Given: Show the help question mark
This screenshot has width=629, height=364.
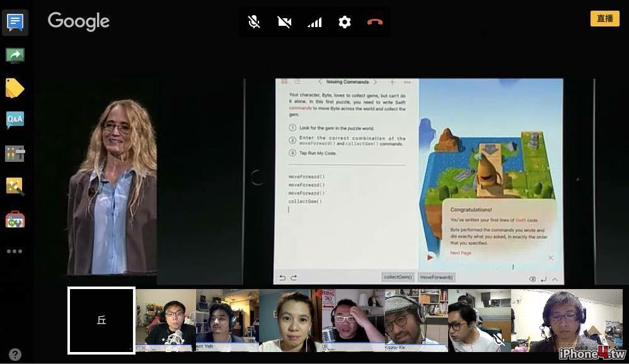Looking at the screenshot, I should point(15,355).
